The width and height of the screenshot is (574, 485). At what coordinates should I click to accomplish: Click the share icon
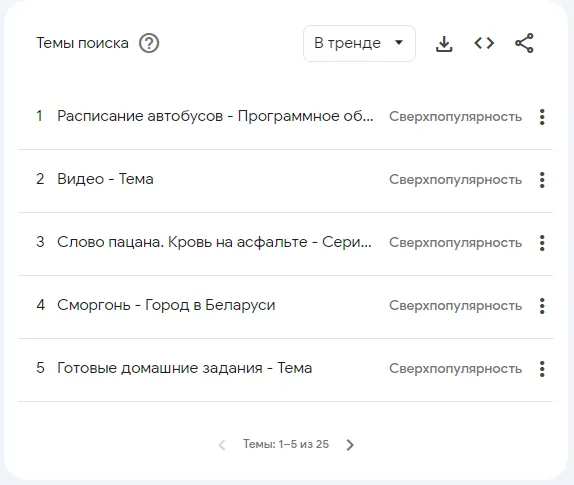tap(524, 43)
